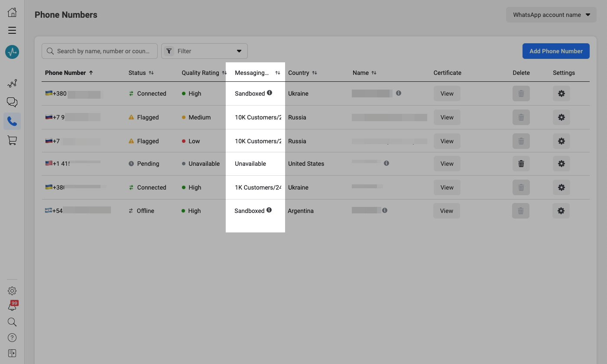Click the home icon in sidebar

point(12,12)
